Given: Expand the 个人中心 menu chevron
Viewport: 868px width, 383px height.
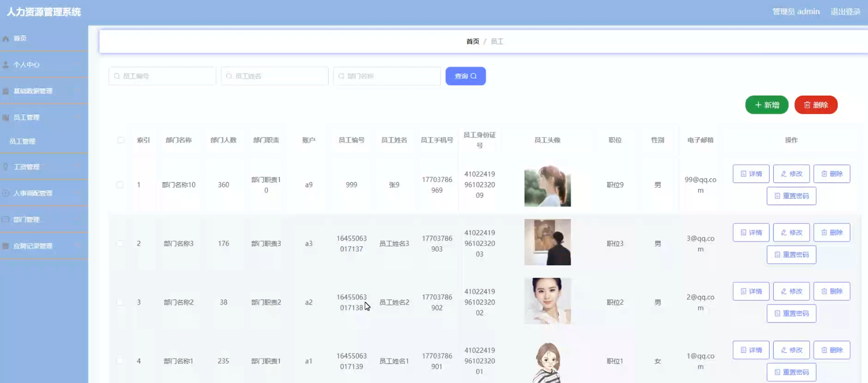Looking at the screenshot, I should click(x=78, y=65).
